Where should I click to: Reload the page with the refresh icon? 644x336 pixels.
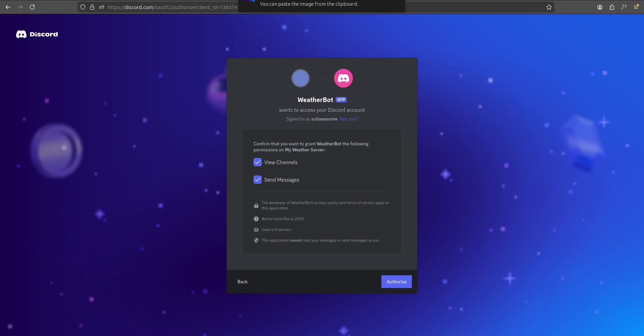coord(32,7)
